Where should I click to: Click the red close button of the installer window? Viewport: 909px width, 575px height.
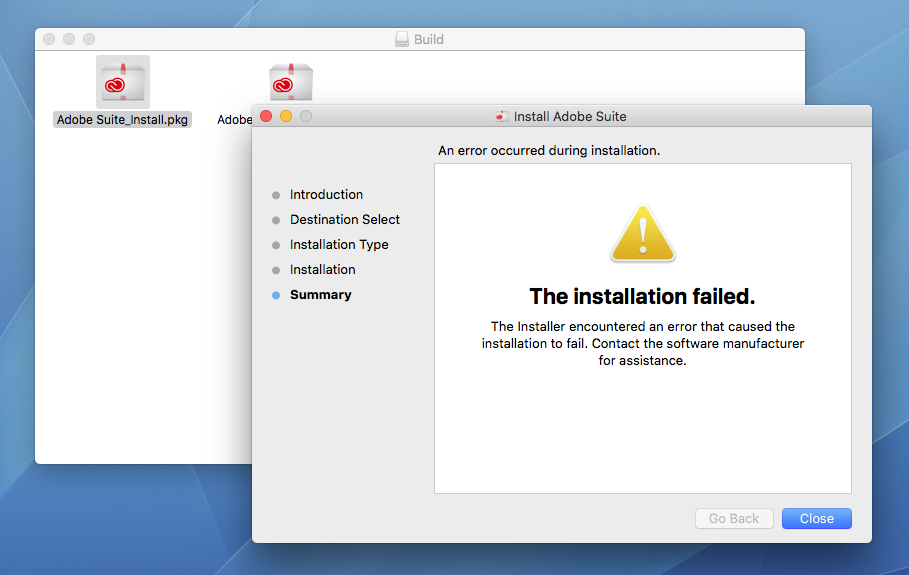coord(266,117)
